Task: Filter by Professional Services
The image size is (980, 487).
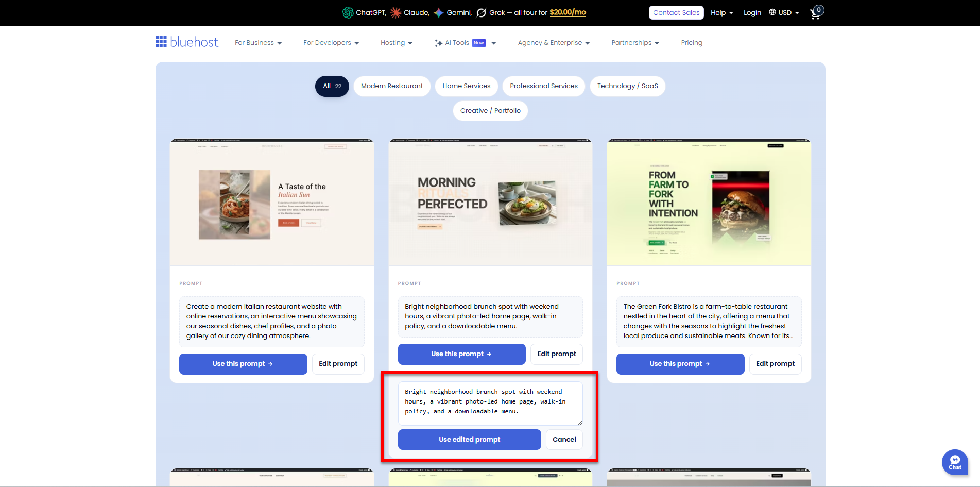Action: 544,86
